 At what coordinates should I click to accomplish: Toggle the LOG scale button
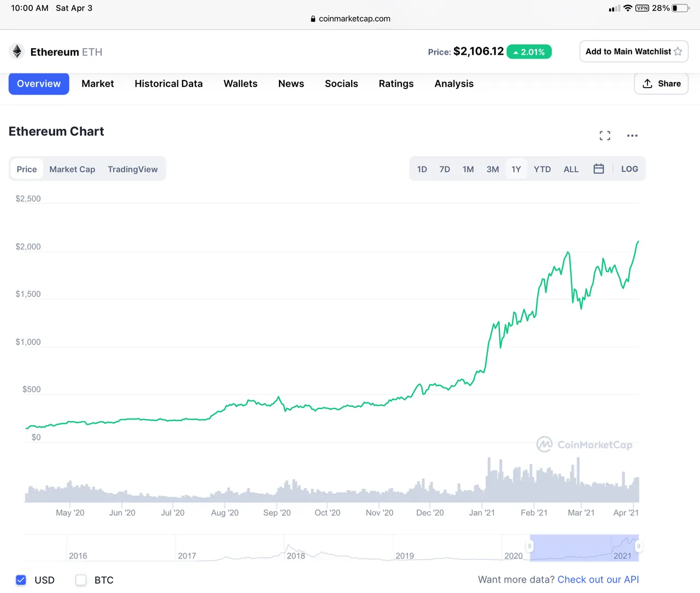(629, 169)
